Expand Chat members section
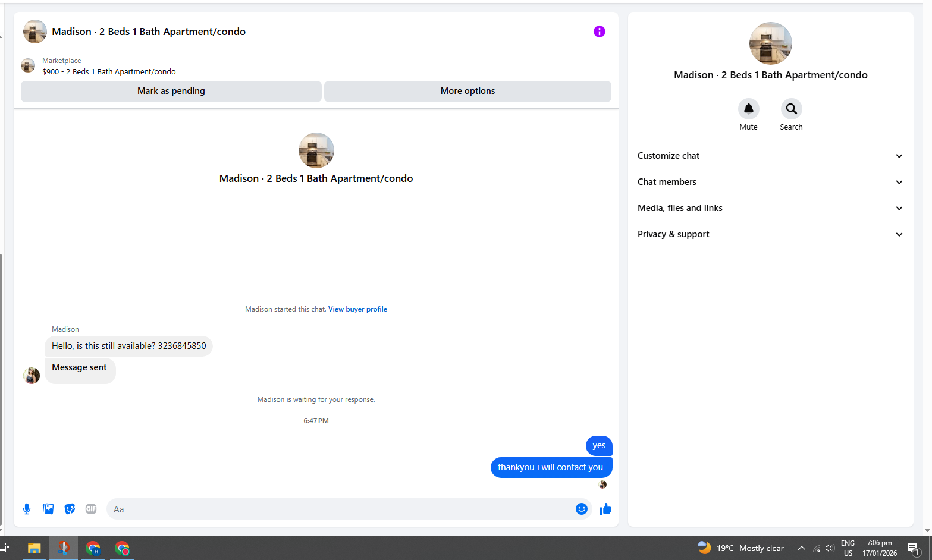 click(x=770, y=182)
